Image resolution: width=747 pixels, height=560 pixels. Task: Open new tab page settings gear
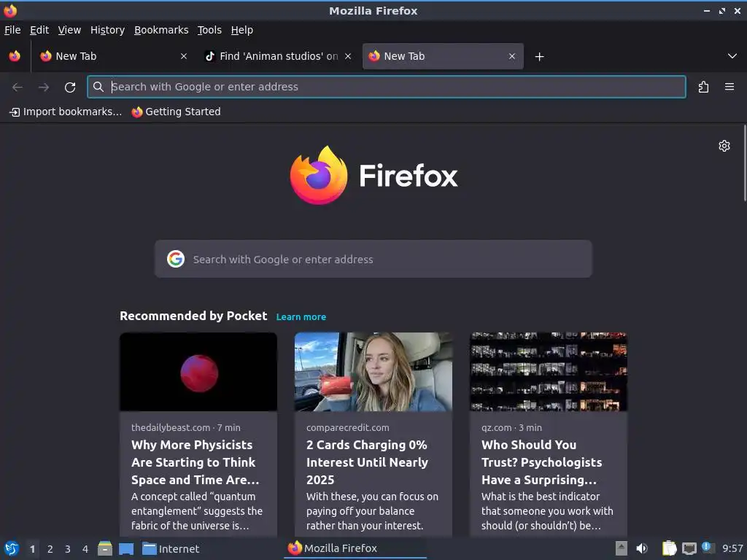click(724, 146)
